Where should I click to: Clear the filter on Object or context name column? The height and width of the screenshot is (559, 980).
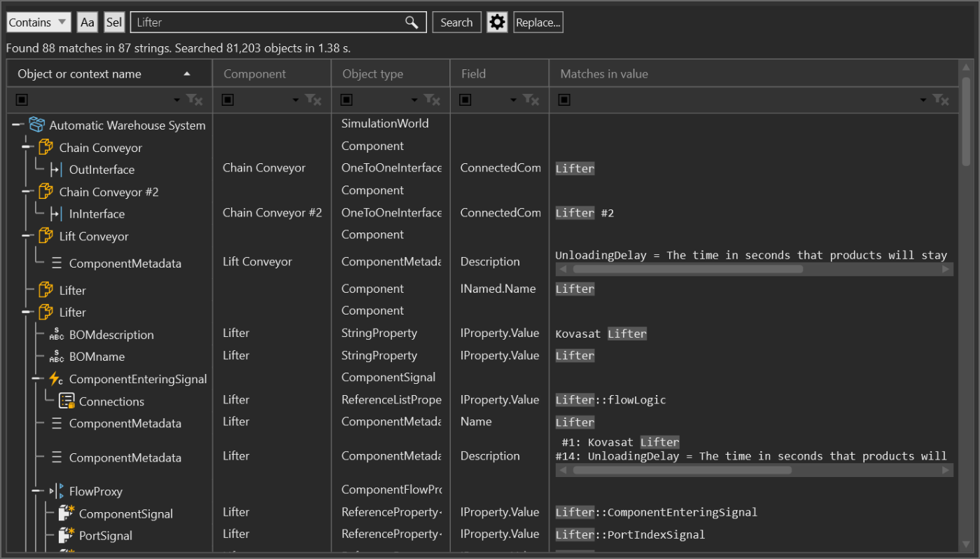tap(195, 100)
